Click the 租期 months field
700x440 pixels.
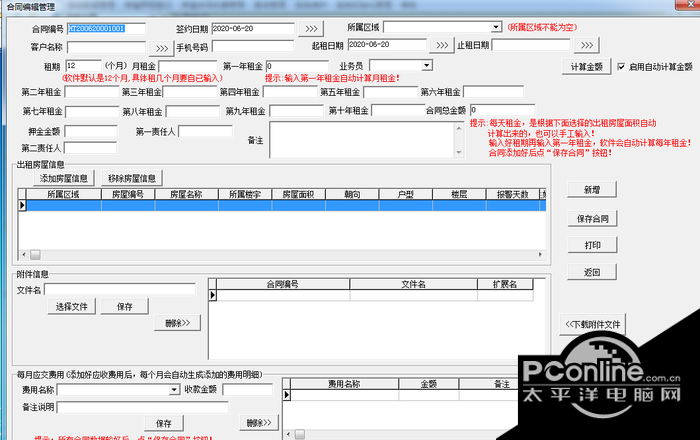[x=83, y=66]
